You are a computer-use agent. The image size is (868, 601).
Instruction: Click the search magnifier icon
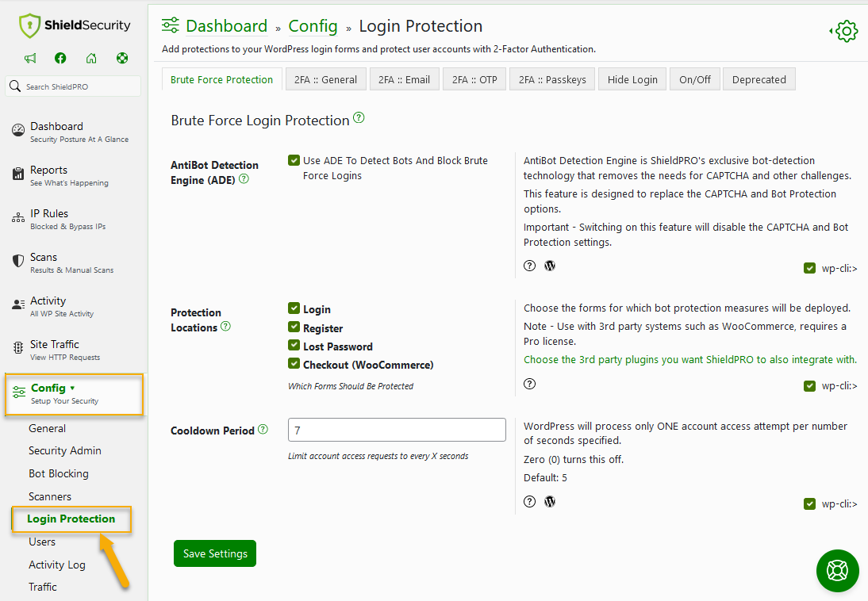coord(16,86)
